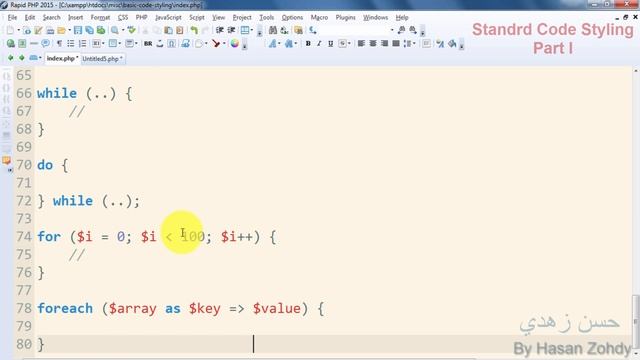This screenshot has height=360, width=640.
Task: Toggle Underline formatting
Action: coord(331,43)
